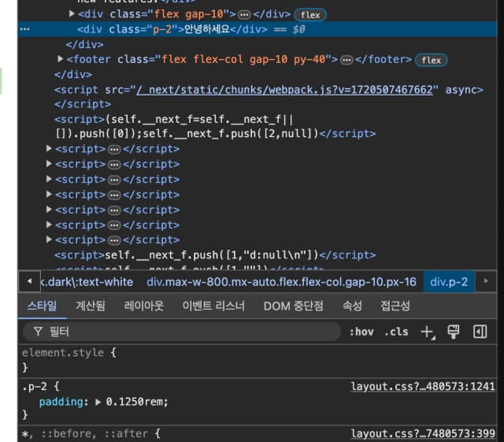This screenshot has height=442, width=504.
Task: Select the d:null script push row
Action: click(x=215, y=255)
